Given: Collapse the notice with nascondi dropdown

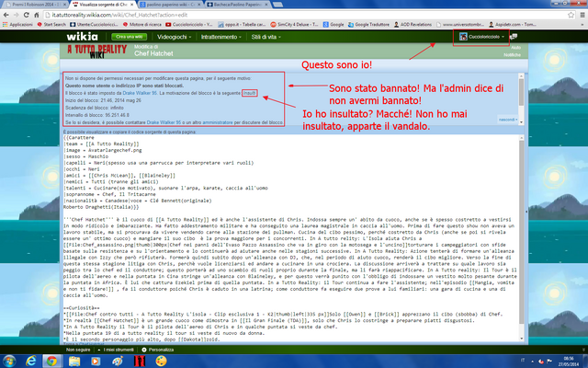Looking at the screenshot, I should pos(508,120).
